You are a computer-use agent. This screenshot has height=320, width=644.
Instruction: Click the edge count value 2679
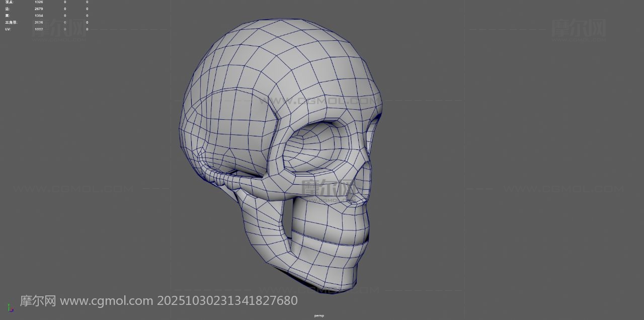(x=39, y=9)
